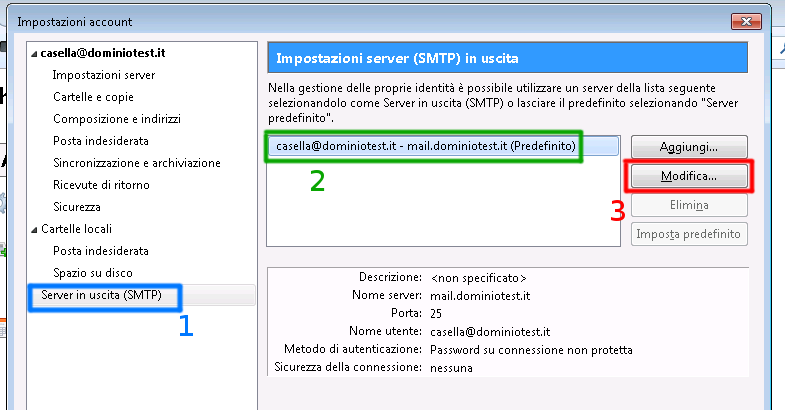The image size is (785, 410).
Task: Click the Nome utente value casella@dominiotest.it
Action: point(490,332)
